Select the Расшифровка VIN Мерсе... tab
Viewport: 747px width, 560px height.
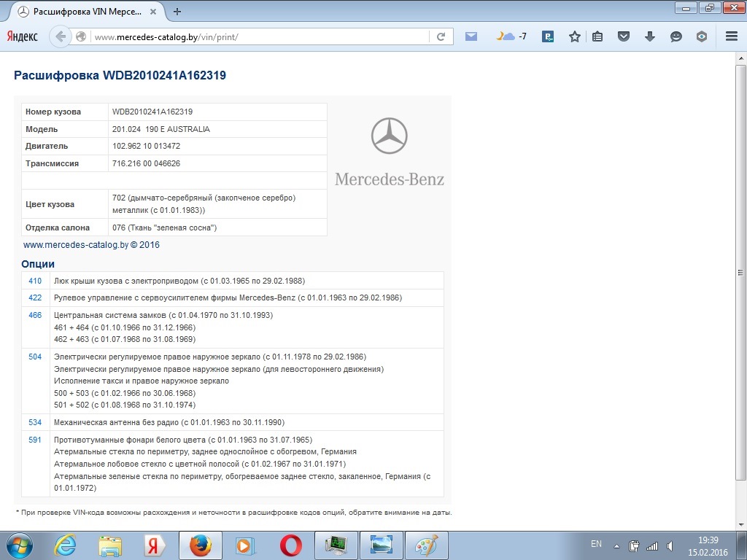point(87,12)
